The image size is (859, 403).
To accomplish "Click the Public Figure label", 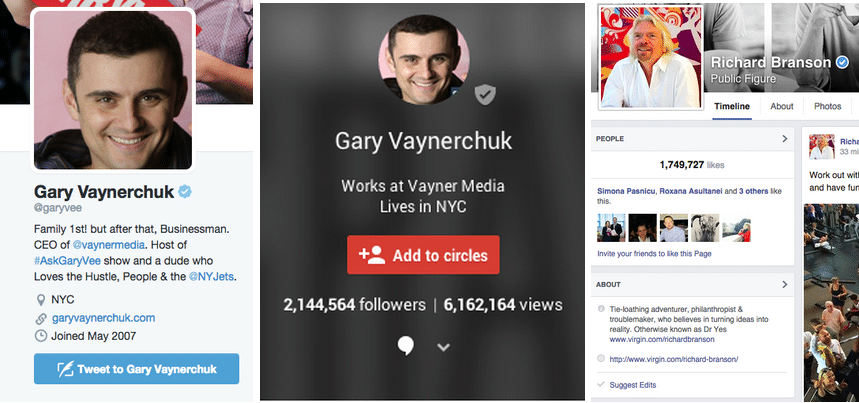I will 743,79.
